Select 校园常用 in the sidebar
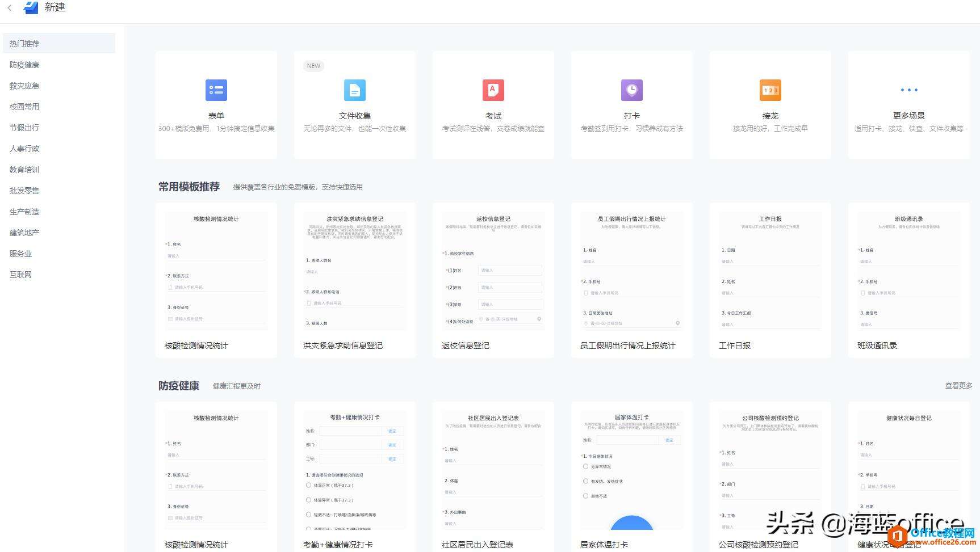Viewport: 980px width, 552px height. (x=24, y=107)
